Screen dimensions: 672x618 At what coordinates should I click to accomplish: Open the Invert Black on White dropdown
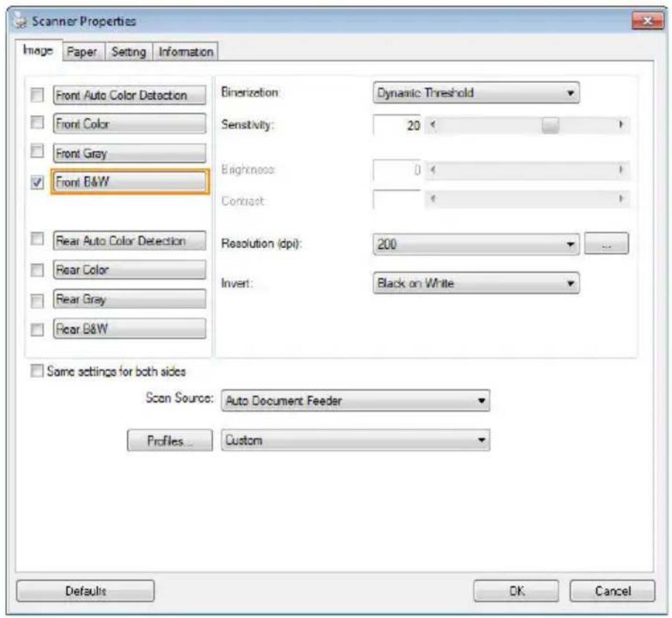coord(476,283)
